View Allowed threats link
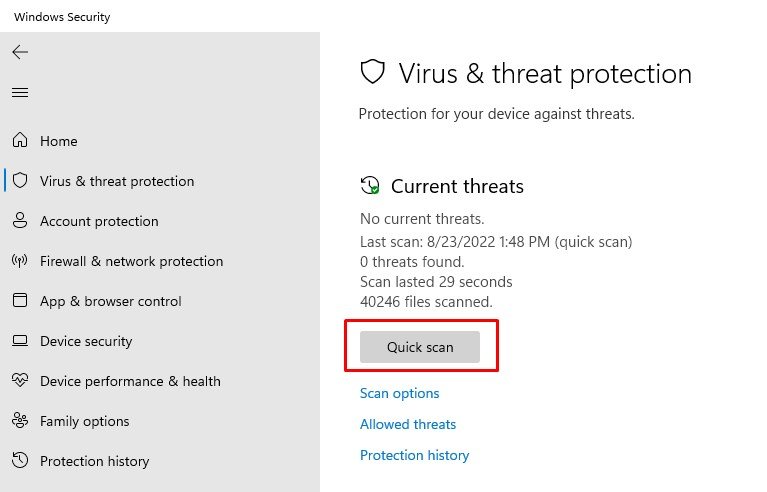Screen dimensions: 767x492 [x=408, y=424]
